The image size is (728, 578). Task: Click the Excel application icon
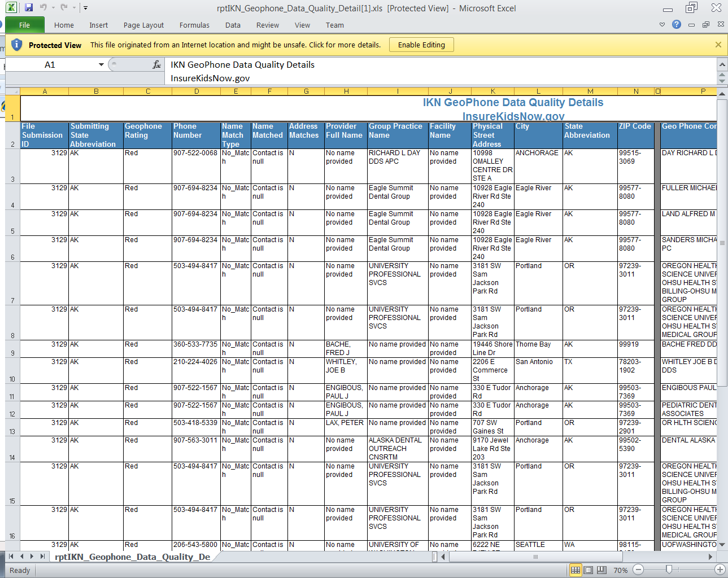click(x=11, y=8)
